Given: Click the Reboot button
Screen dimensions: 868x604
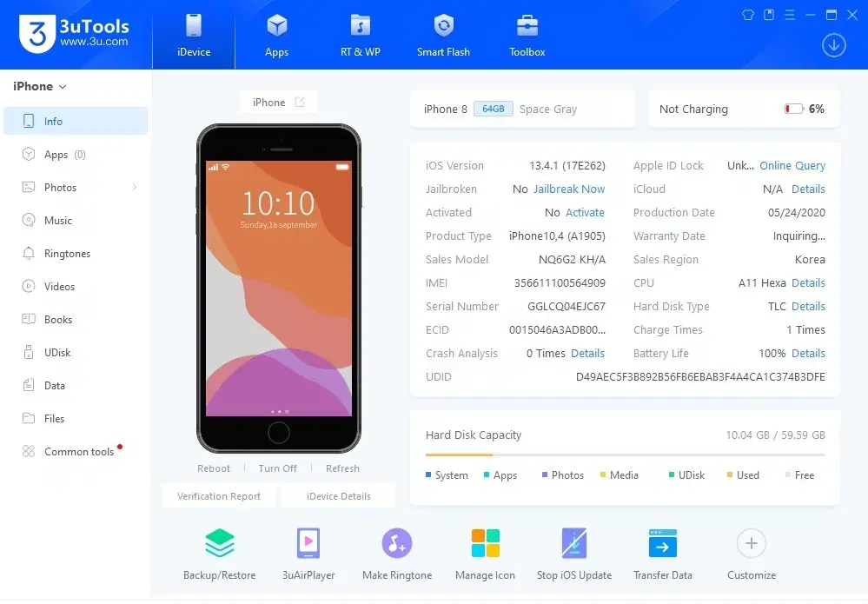Looking at the screenshot, I should click(x=213, y=468).
